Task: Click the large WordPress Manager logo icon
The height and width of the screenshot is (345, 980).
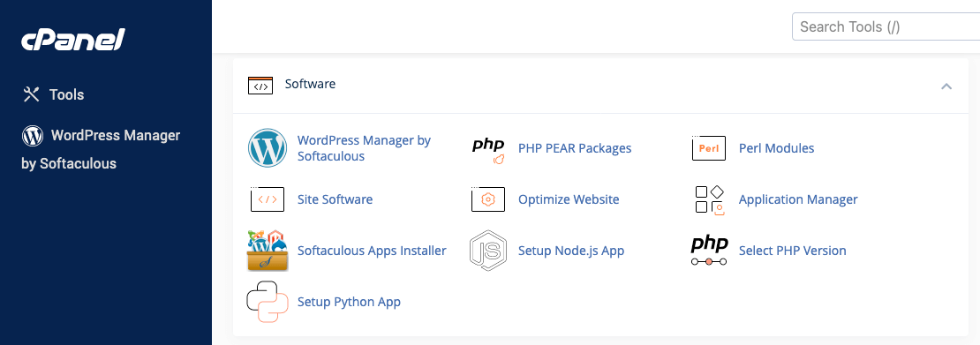Action: coord(268,148)
